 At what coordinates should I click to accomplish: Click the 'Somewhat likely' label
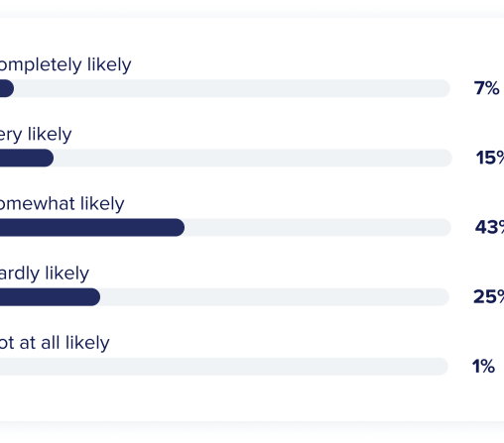tap(63, 204)
